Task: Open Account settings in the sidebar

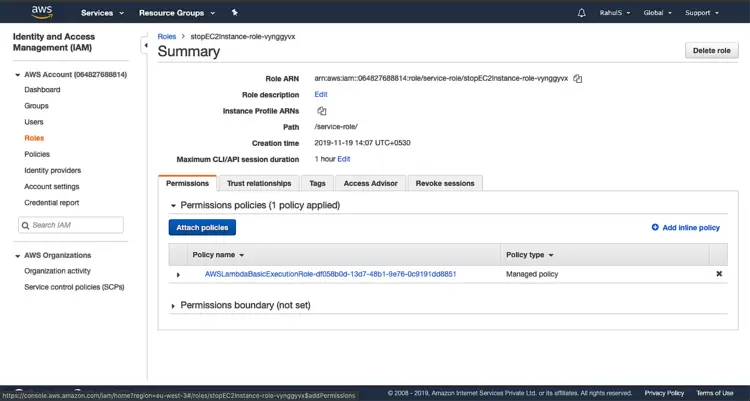Action: coord(52,187)
